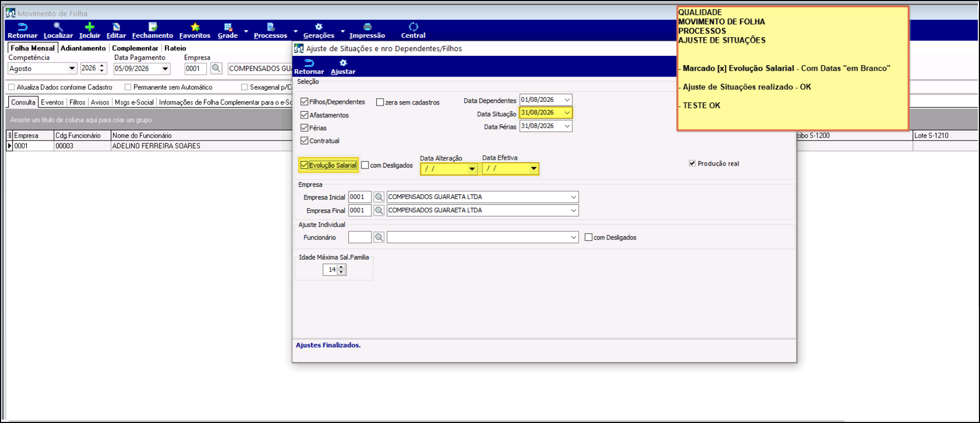Viewport: 980px width, 423px height.
Task: Open the Avisos tab
Action: tap(100, 102)
